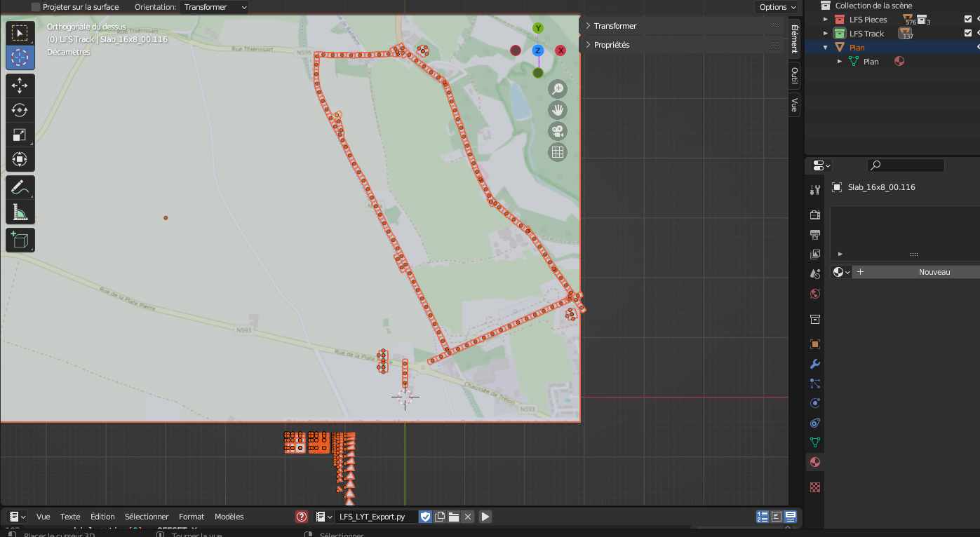Expand the LFS Track collection
980x537 pixels.
point(826,34)
